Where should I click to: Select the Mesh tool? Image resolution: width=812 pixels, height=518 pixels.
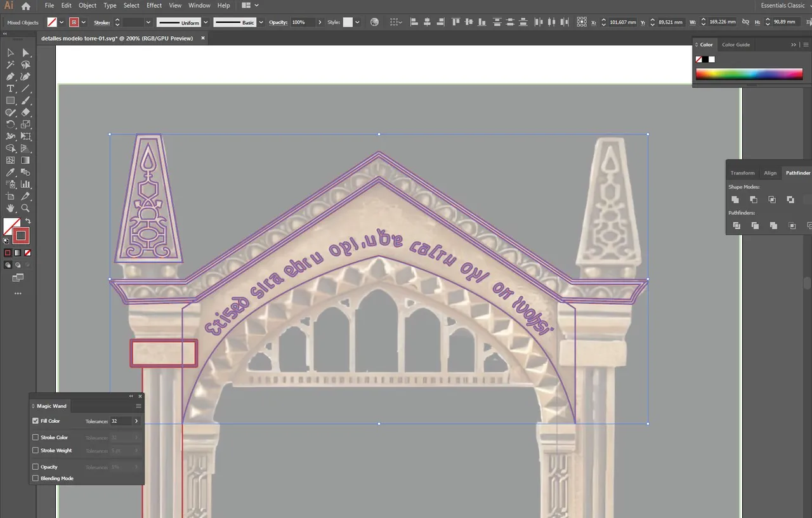pyautogui.click(x=11, y=161)
